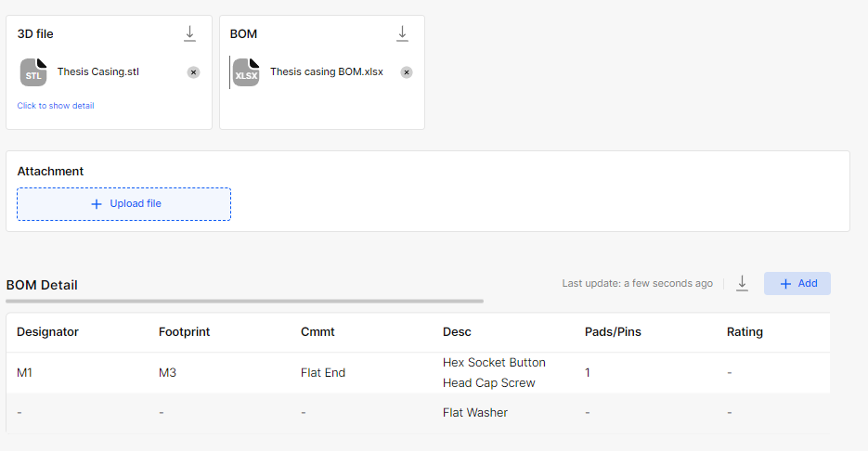Click the XLSX file type icon
The image size is (868, 451).
[x=246, y=72]
